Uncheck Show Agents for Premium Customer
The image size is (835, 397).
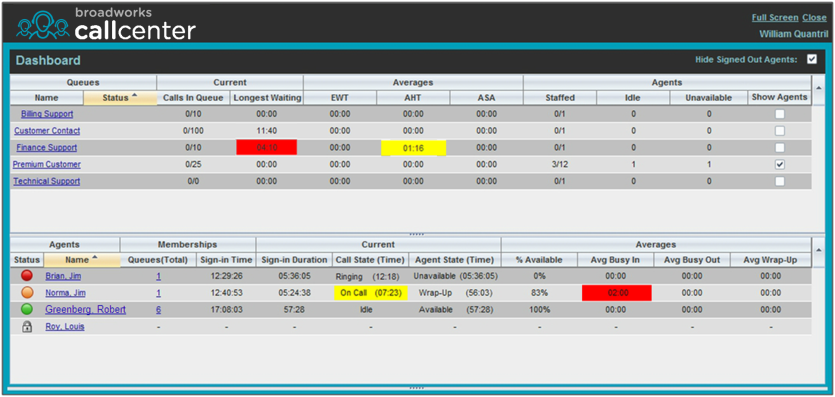(x=780, y=164)
